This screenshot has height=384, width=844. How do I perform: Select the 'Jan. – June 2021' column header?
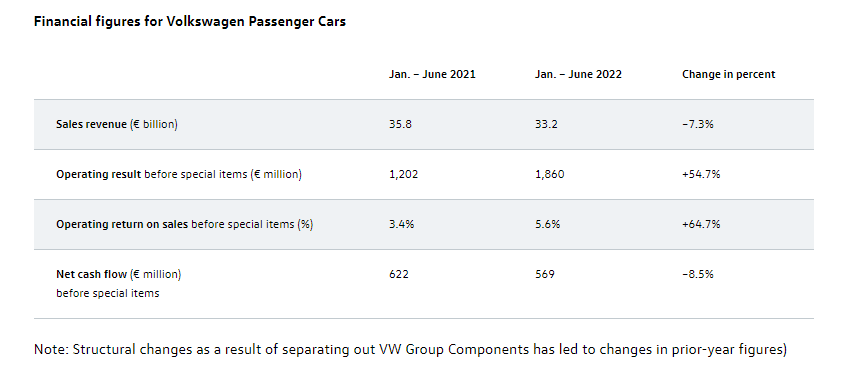(432, 74)
